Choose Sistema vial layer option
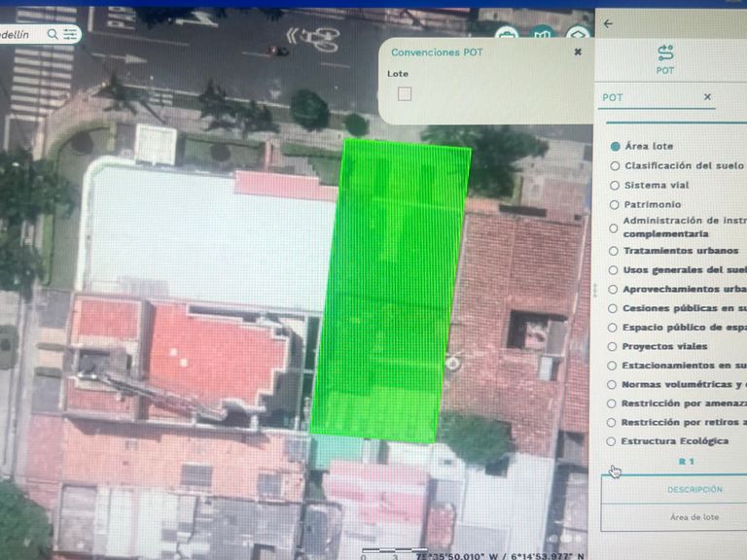The height and width of the screenshot is (560, 747). tap(615, 185)
